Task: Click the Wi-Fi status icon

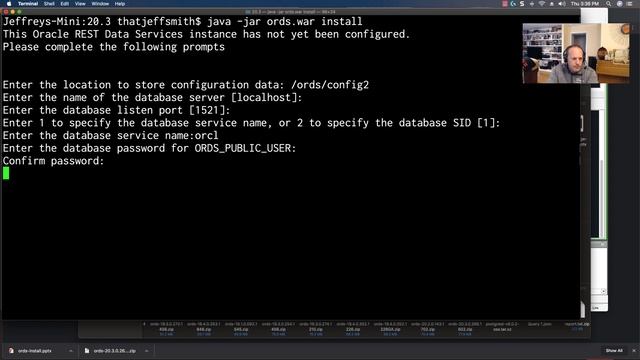Action: 542,4
